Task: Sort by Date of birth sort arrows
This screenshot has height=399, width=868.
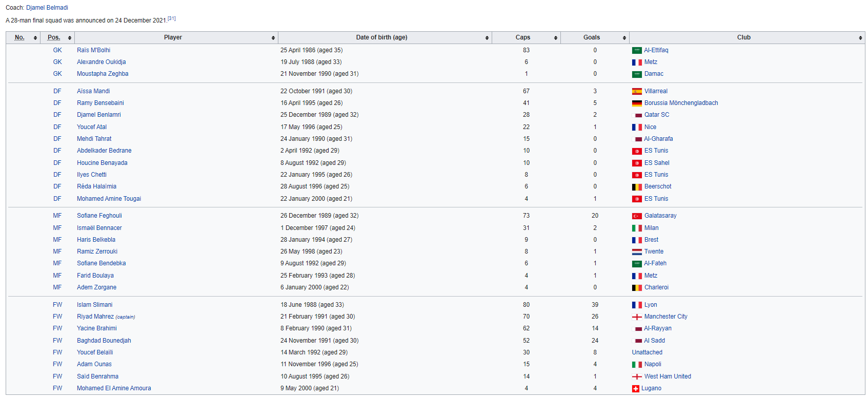Action: click(x=487, y=38)
